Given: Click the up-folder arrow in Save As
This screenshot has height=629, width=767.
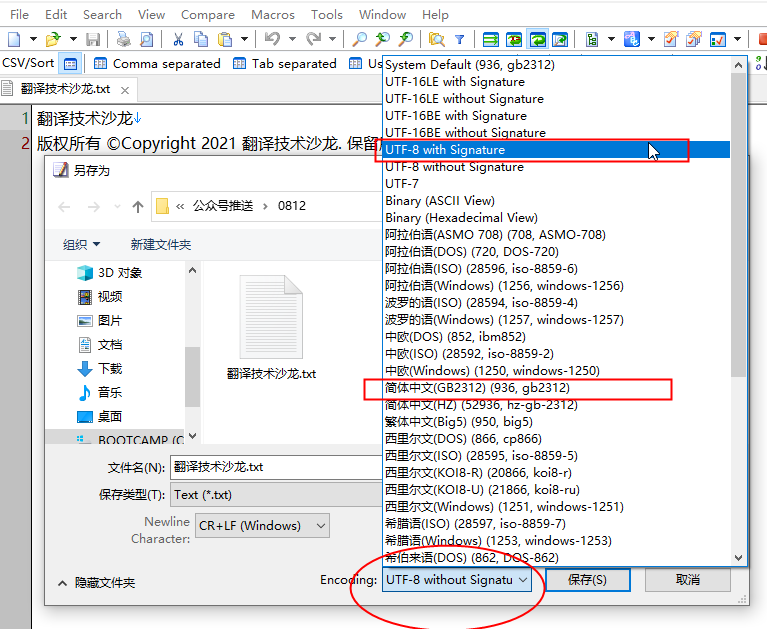Looking at the screenshot, I should click(138, 207).
